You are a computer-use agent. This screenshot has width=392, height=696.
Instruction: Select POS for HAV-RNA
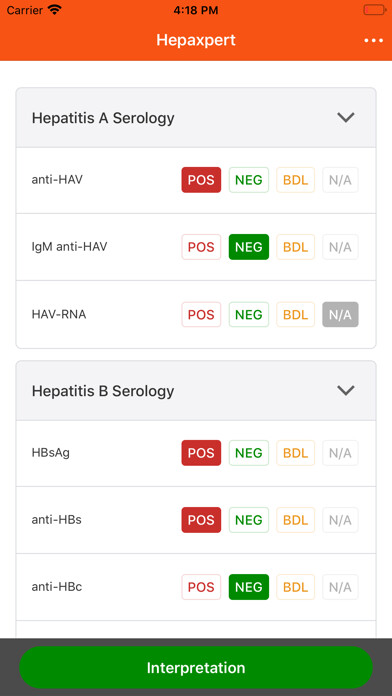[x=201, y=315]
